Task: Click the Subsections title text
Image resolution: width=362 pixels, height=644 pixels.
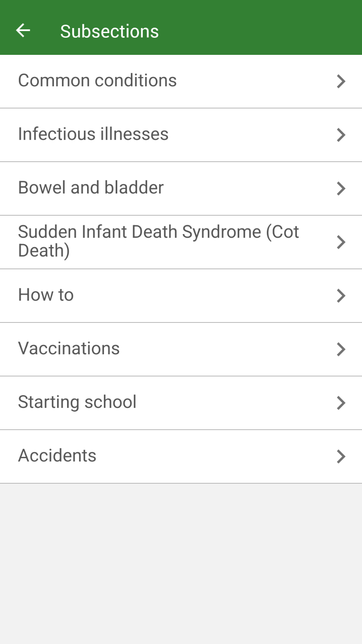Action: (x=109, y=31)
